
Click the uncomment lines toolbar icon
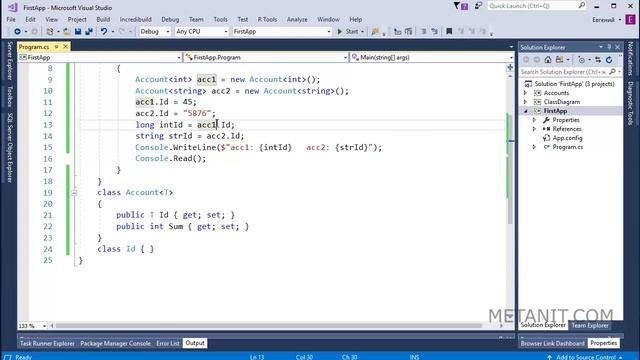point(434,31)
